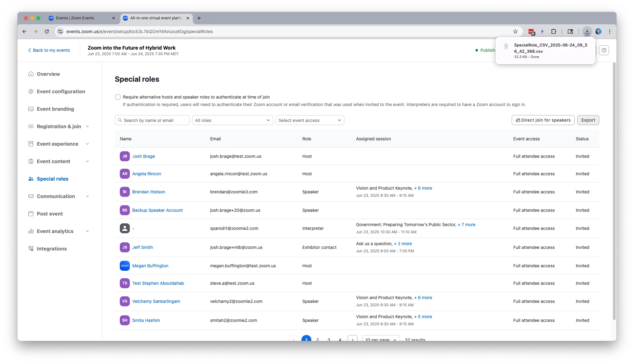Open the help question mark icon
Image resolution: width=634 pixels, height=364 pixels.
point(604,50)
